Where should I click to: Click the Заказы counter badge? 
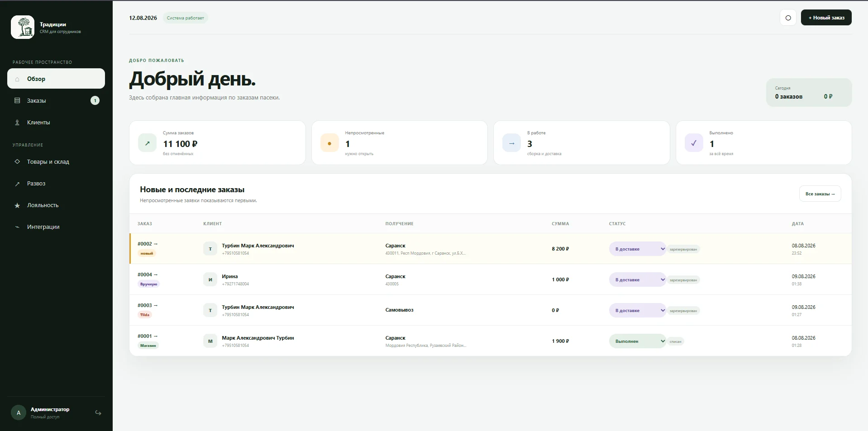[x=95, y=100]
